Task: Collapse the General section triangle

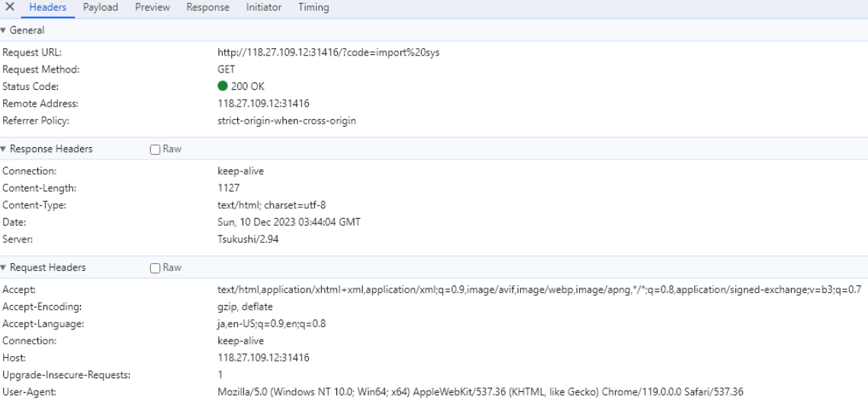Action: click(x=3, y=31)
